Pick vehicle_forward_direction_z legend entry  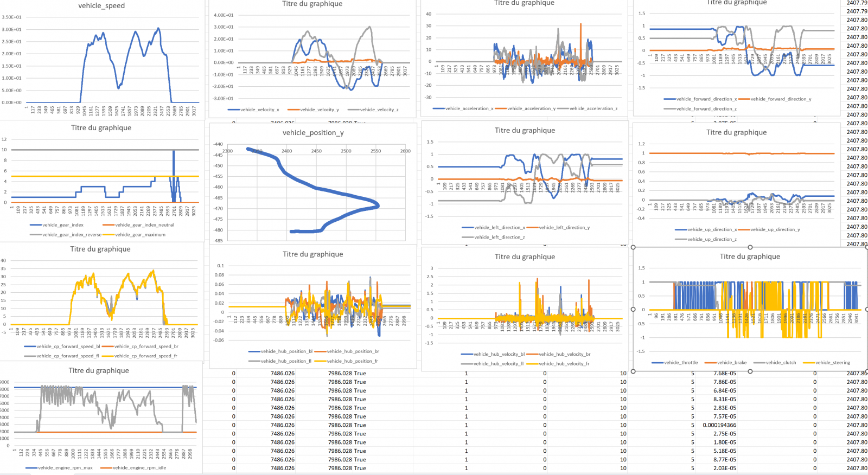700,109
